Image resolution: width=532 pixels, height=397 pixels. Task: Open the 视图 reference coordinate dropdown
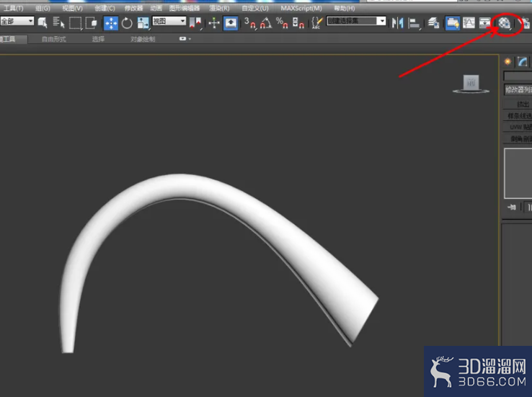(169, 22)
